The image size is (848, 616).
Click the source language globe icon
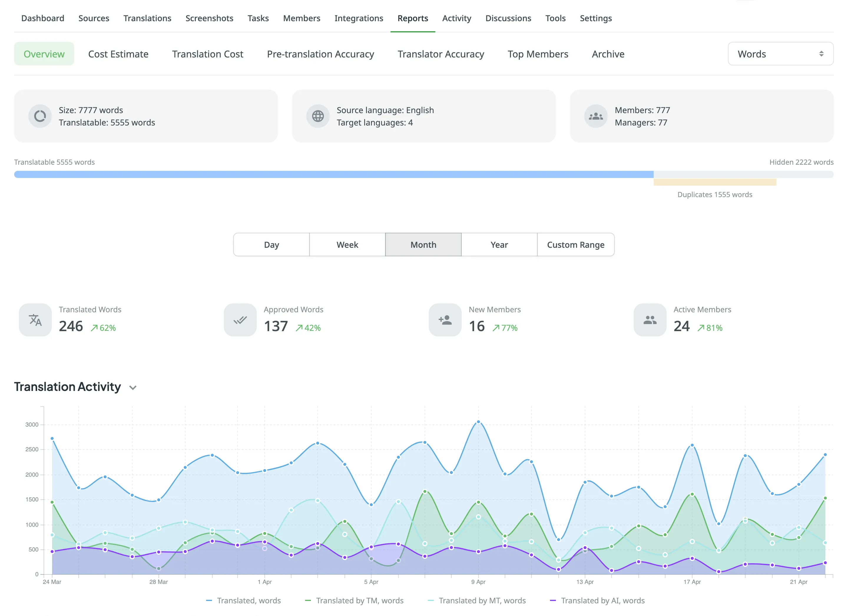click(318, 116)
